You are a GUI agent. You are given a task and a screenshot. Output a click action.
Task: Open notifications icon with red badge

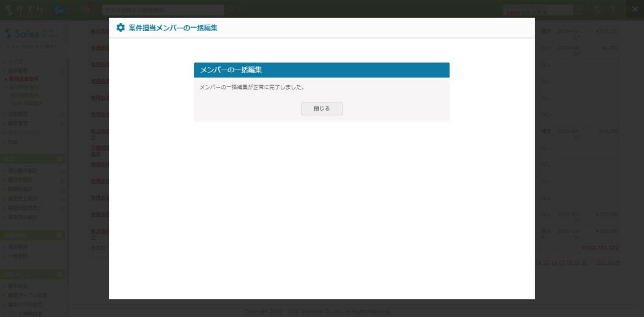tap(86, 10)
